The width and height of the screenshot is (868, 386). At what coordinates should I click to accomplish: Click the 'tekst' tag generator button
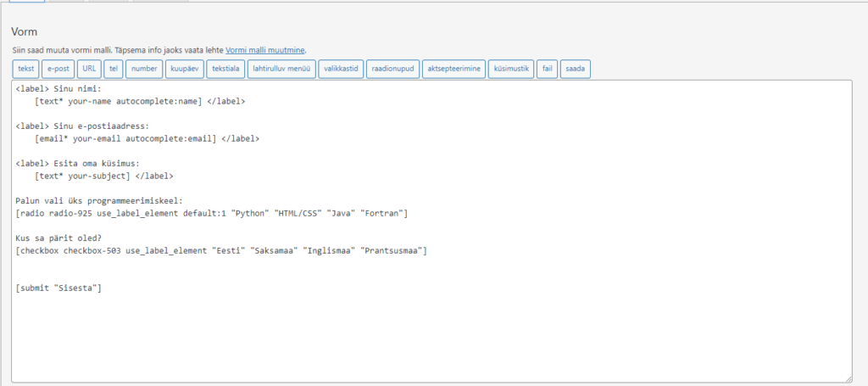(x=25, y=69)
